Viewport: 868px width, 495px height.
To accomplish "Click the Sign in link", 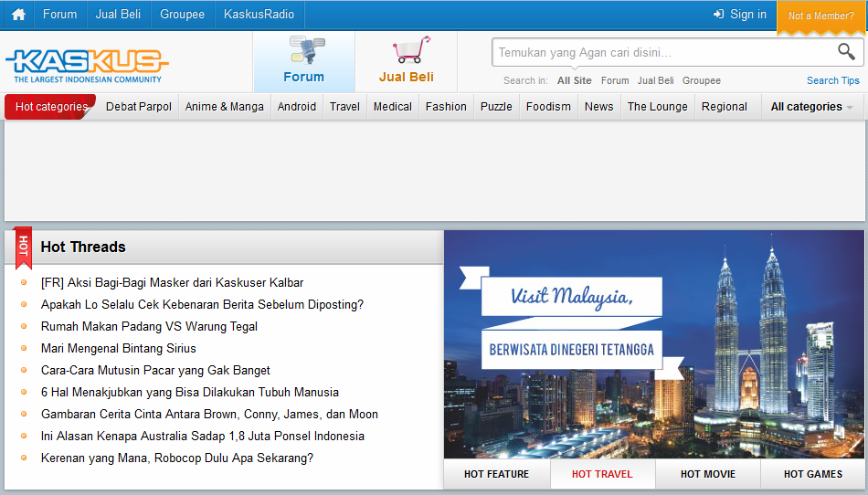I will 748,15.
